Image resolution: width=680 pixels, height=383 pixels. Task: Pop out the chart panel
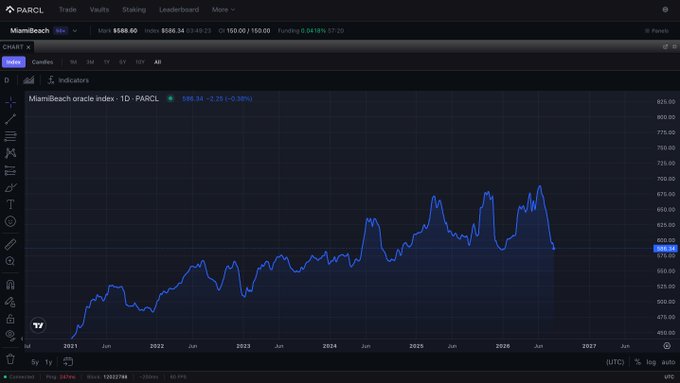pyautogui.click(x=665, y=46)
